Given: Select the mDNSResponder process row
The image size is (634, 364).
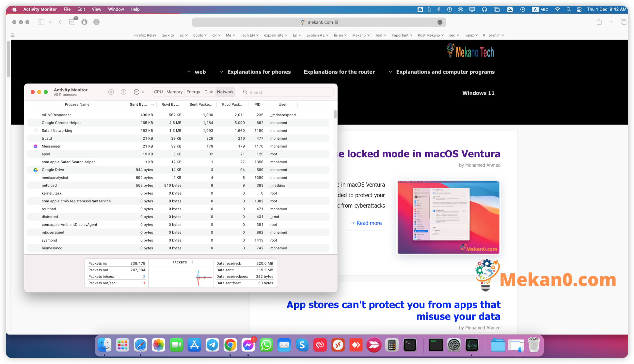Looking at the screenshot, I should point(178,115).
